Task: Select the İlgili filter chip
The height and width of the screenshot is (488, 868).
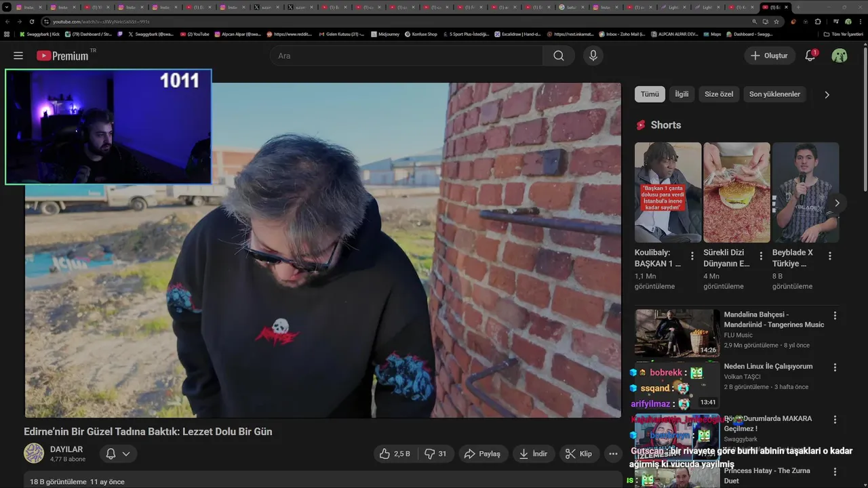Action: 682,94
